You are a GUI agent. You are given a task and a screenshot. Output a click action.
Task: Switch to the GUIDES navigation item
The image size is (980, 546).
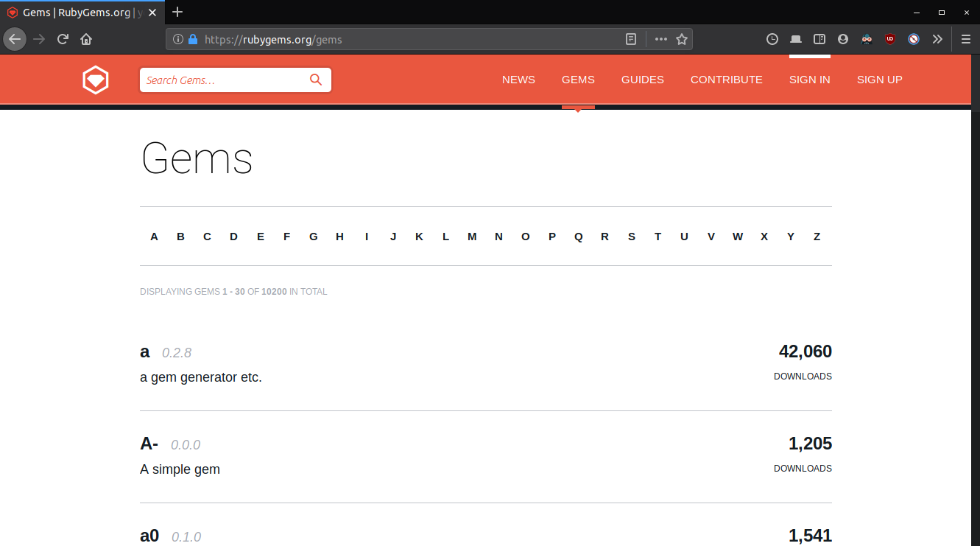point(642,80)
